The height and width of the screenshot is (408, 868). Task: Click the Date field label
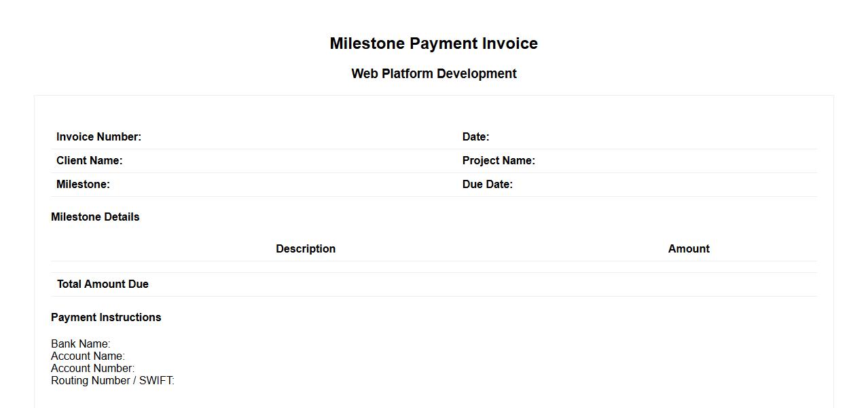click(475, 137)
